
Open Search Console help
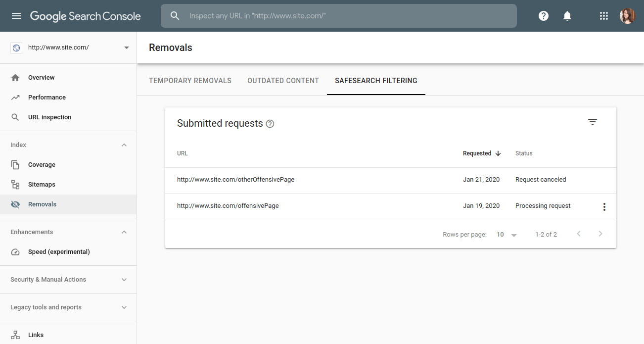coord(543,15)
